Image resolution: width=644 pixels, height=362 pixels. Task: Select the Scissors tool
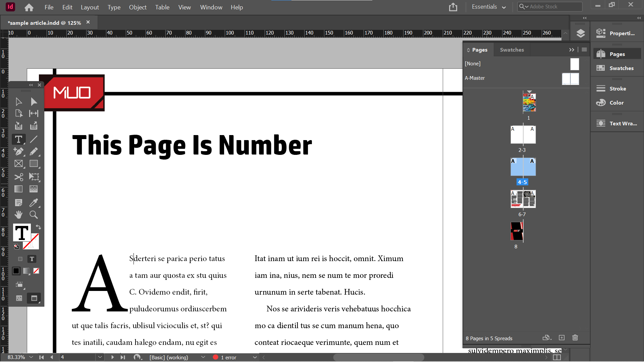coord(18,177)
